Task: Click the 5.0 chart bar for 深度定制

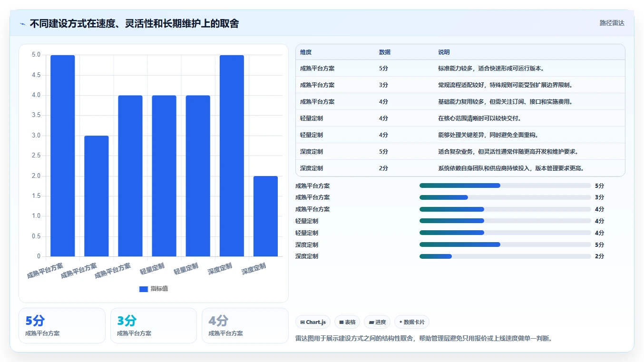Action: click(232, 156)
